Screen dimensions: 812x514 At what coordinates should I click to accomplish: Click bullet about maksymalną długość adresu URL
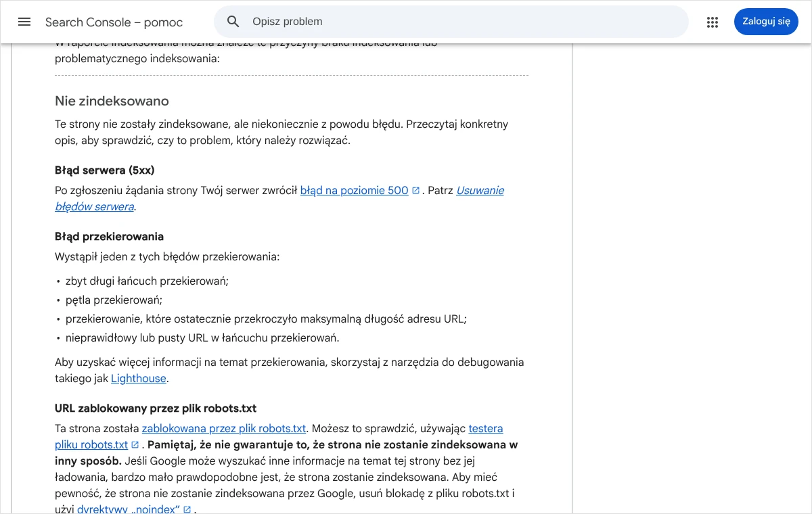pyautogui.click(x=266, y=319)
